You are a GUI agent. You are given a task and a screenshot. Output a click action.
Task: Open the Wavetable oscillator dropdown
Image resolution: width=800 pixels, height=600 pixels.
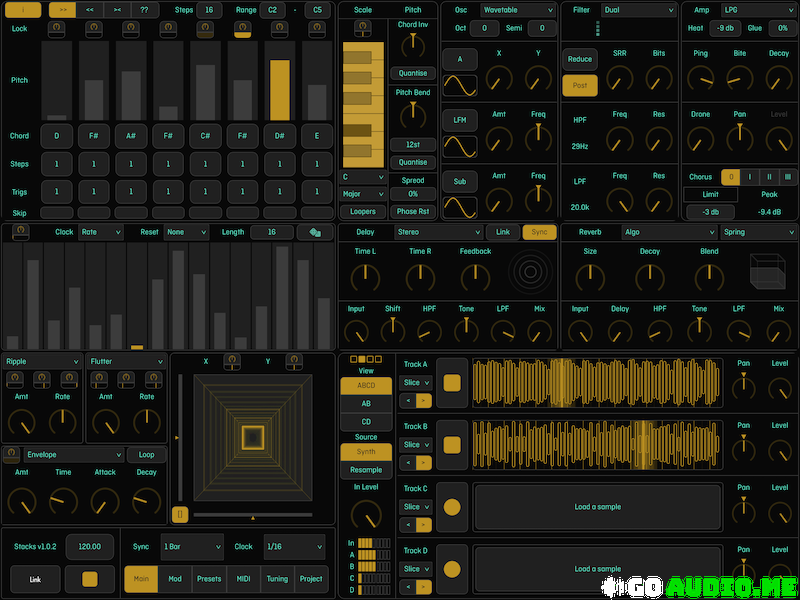pos(514,10)
